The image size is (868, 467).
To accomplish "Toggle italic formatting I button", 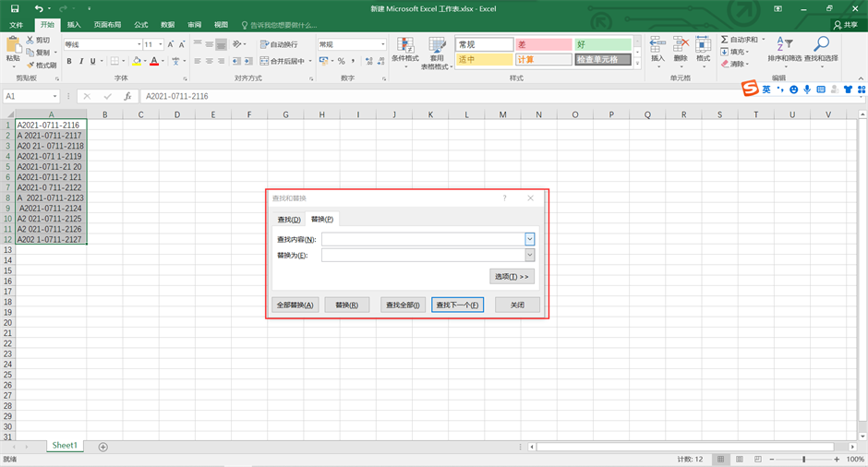I will pos(81,62).
